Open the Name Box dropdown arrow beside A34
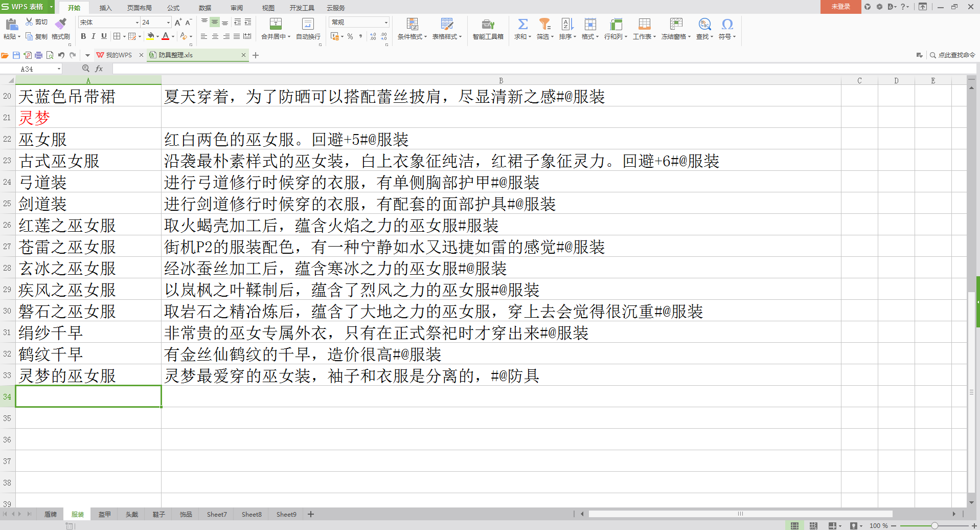This screenshot has height=530, width=980. pyautogui.click(x=59, y=69)
